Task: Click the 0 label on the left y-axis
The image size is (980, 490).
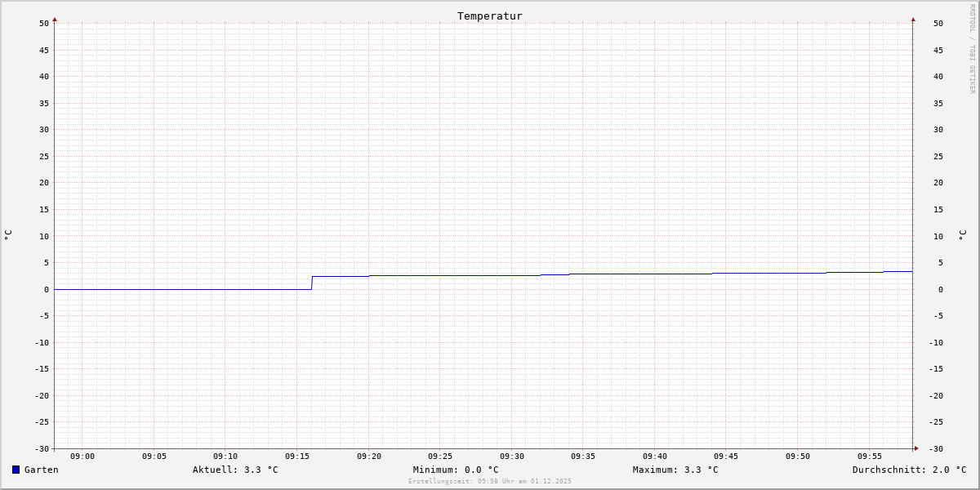Action: (47, 289)
